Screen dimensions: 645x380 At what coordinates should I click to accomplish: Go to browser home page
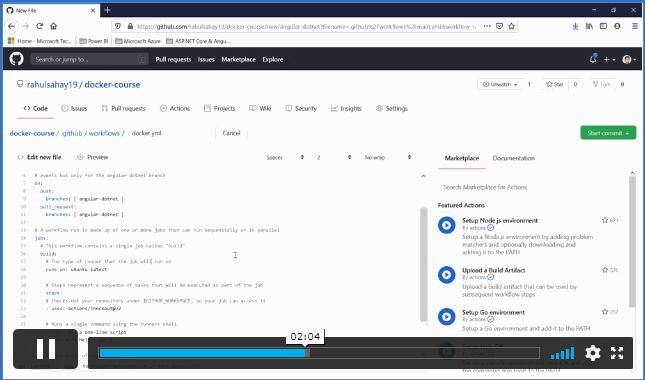pos(53,26)
